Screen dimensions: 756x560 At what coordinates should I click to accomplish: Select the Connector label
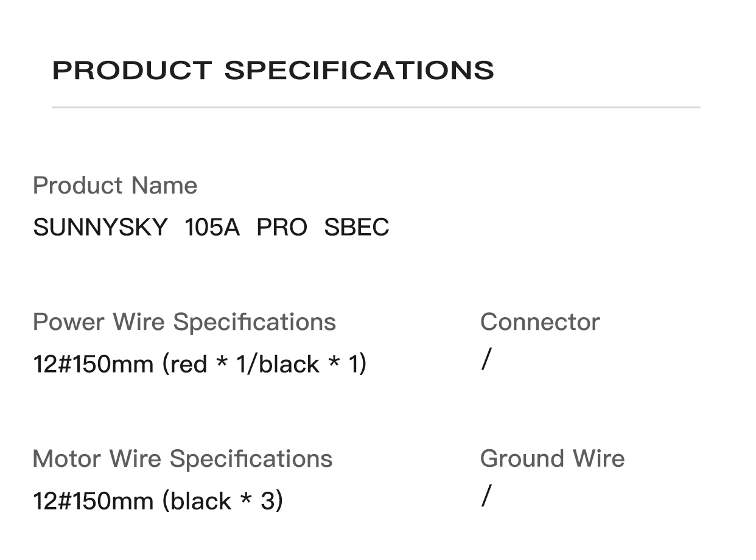pos(539,321)
